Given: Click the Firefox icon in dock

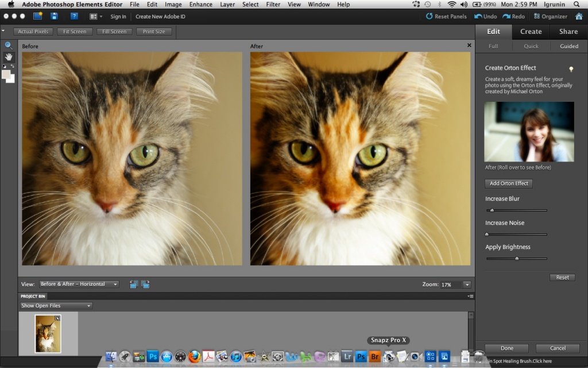Looking at the screenshot, I should pyautogui.click(x=194, y=356).
